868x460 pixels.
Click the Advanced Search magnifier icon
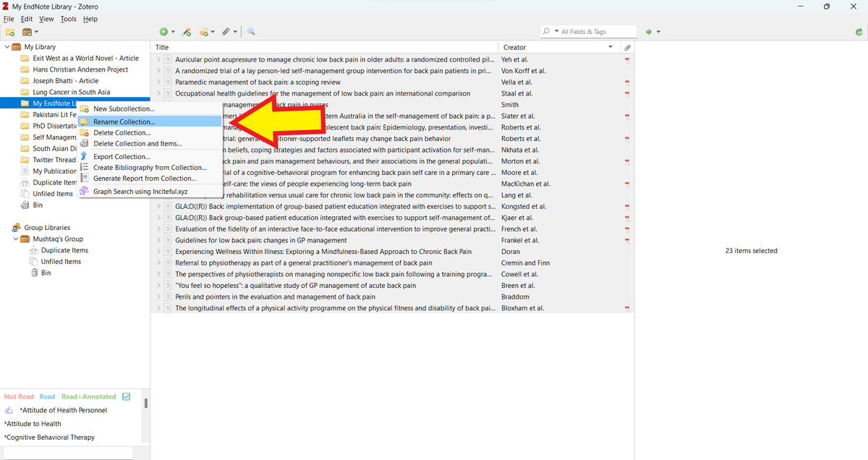pyautogui.click(x=251, y=32)
